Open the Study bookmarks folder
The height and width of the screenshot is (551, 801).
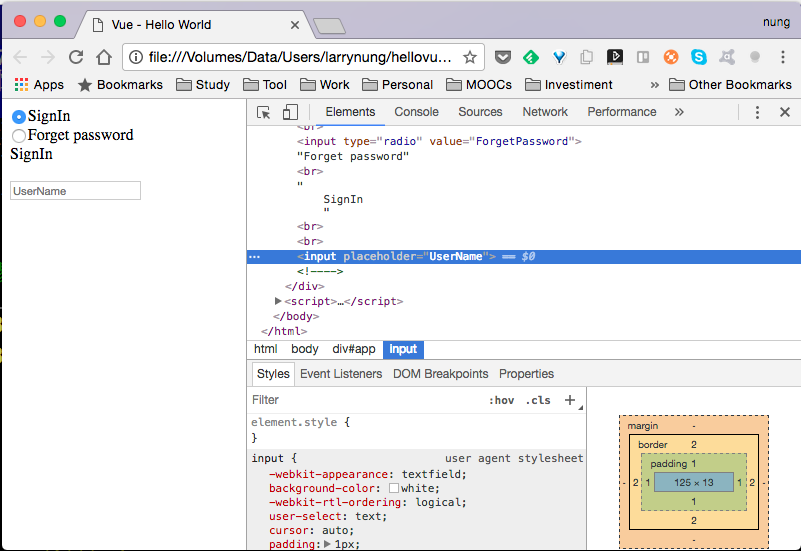203,85
